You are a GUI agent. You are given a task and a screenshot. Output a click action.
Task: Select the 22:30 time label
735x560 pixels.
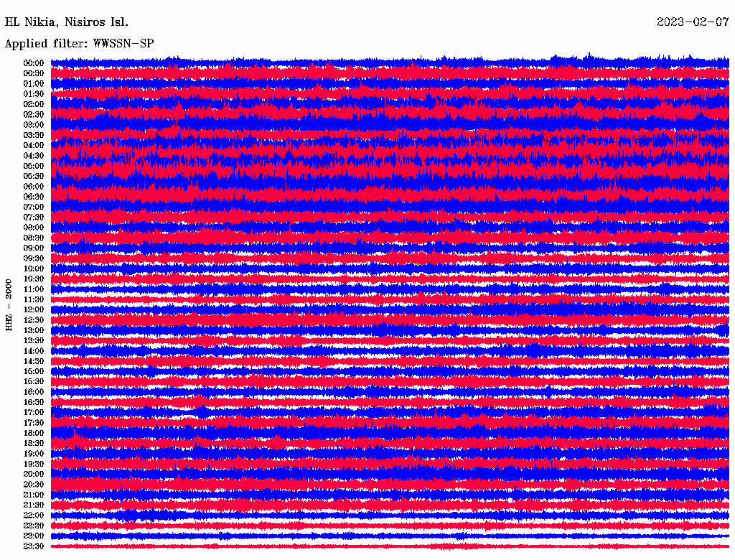(34, 526)
